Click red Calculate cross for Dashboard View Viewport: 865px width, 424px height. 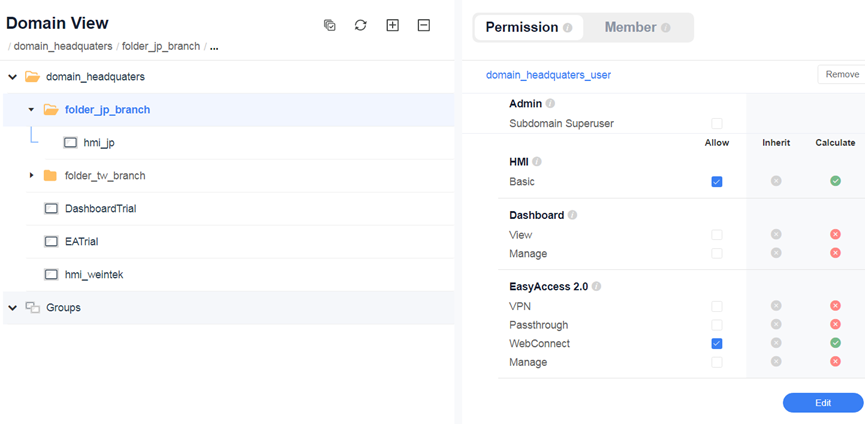[x=835, y=234]
